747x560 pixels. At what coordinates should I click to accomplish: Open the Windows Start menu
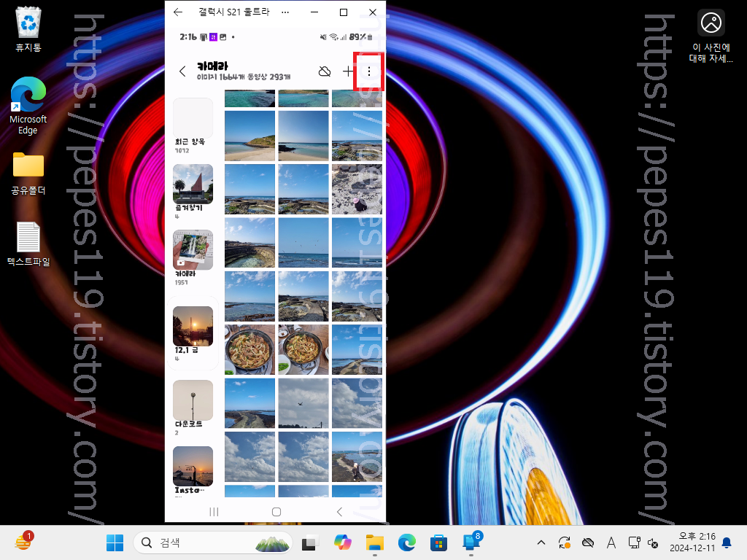pyautogui.click(x=115, y=542)
